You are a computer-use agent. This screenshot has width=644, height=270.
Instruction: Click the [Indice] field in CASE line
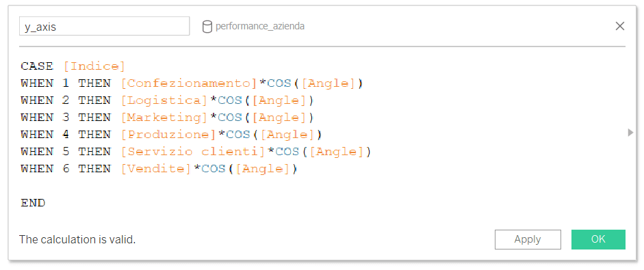[x=94, y=66]
